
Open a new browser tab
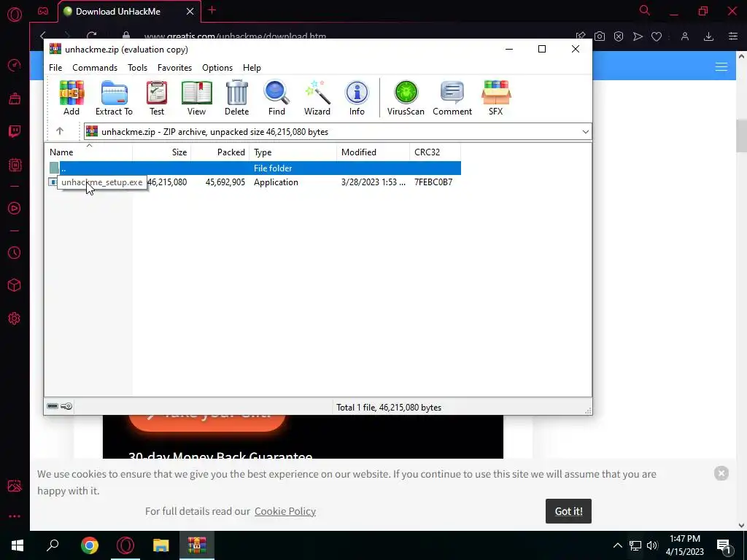tap(212, 10)
